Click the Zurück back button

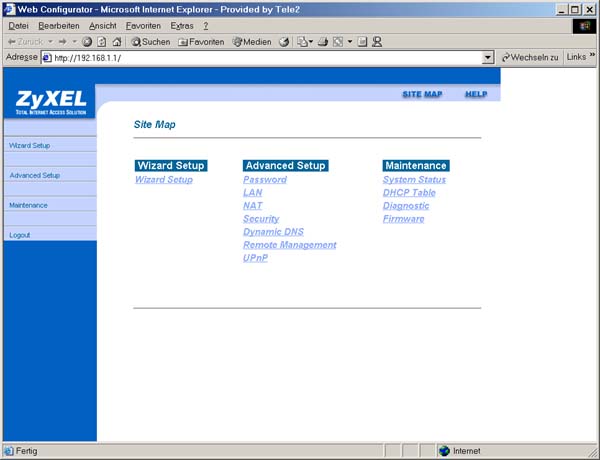coord(28,42)
